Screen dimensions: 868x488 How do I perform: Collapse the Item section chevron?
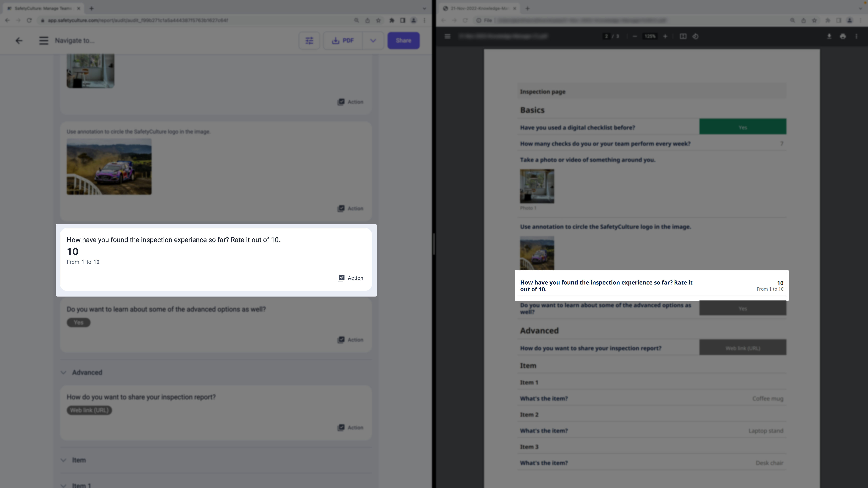pos(63,460)
